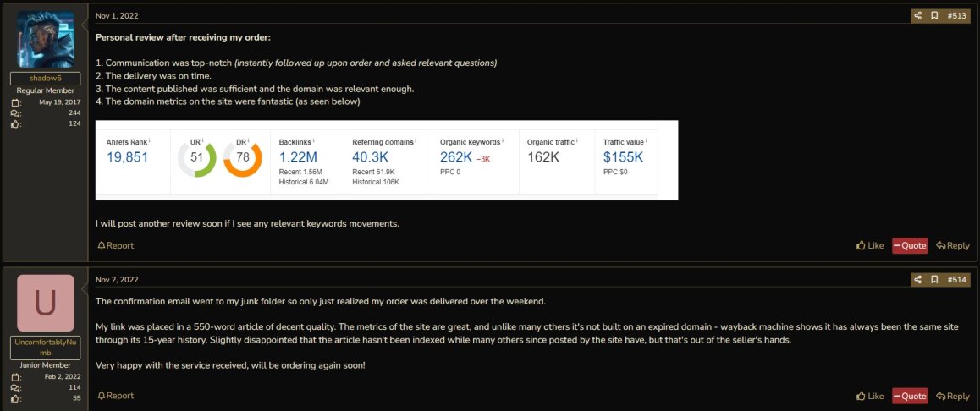Screen dimensions: 980x411
Task: Bookmark post #513
Action: tap(934, 15)
